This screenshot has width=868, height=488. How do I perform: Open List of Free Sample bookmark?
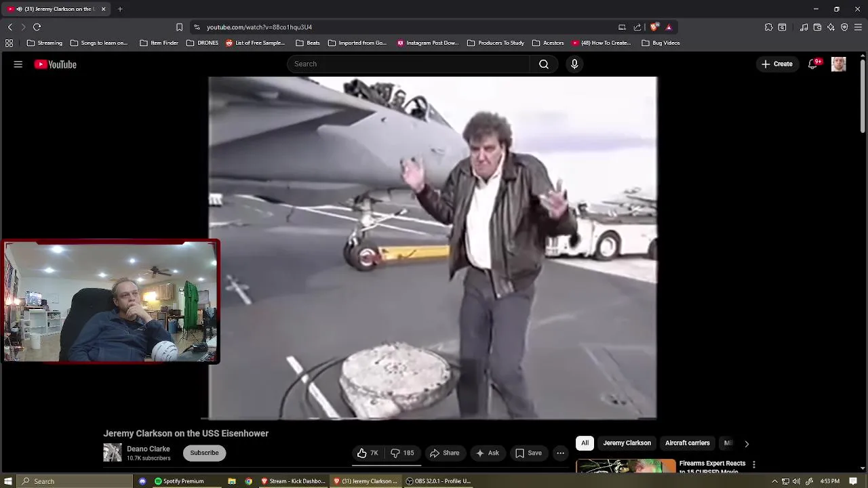click(x=255, y=43)
